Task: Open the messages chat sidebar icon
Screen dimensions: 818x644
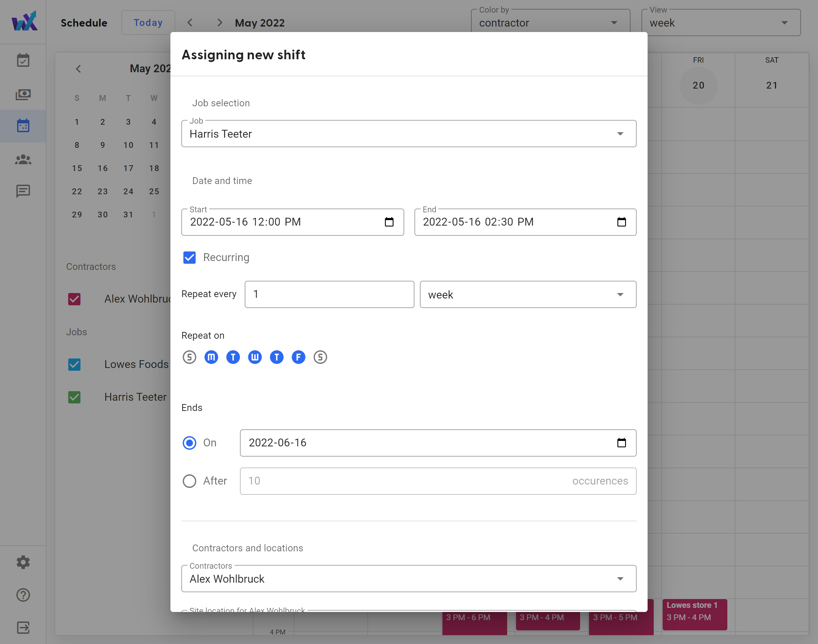Action: pyautogui.click(x=23, y=191)
